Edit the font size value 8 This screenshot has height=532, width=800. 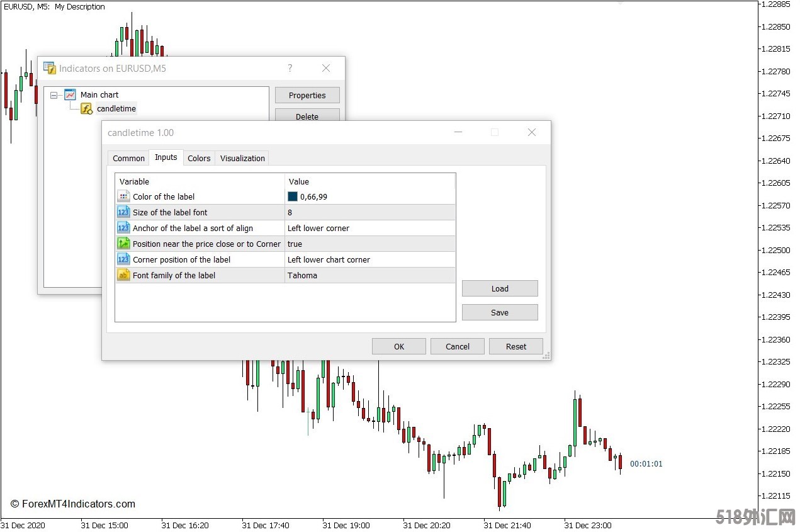coord(370,212)
